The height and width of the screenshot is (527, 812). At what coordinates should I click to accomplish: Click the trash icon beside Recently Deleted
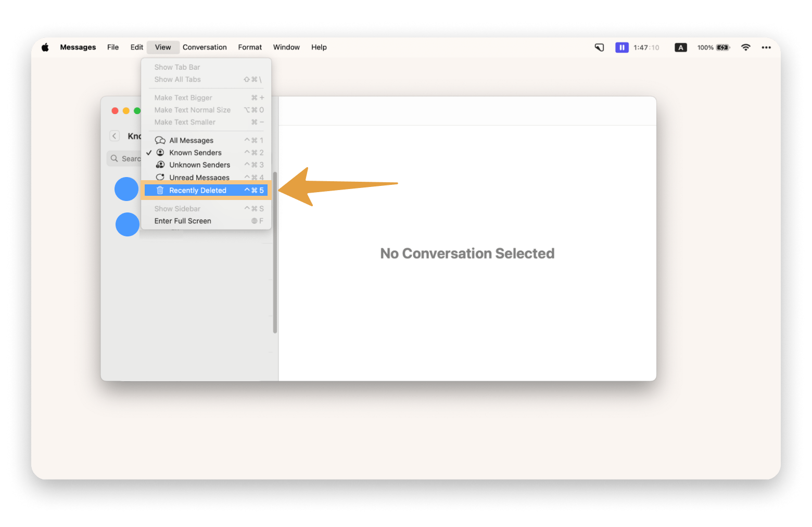[160, 191]
